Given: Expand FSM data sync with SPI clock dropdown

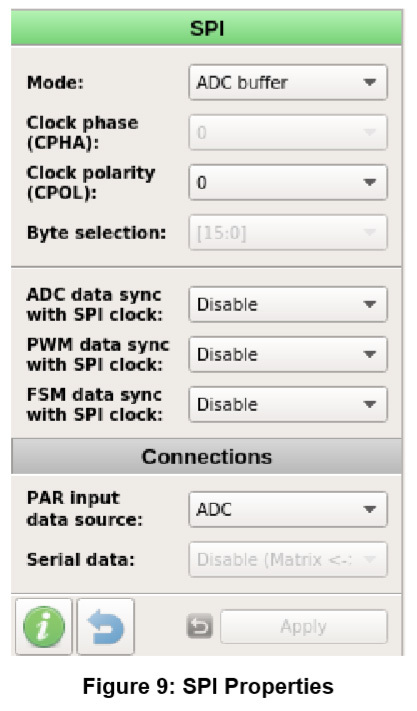Looking at the screenshot, I should point(288,404).
